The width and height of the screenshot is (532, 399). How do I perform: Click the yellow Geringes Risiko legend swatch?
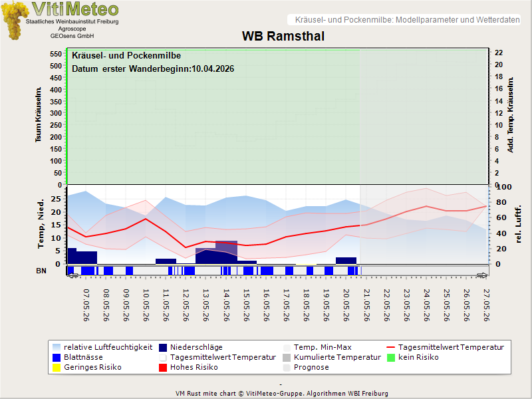point(57,368)
